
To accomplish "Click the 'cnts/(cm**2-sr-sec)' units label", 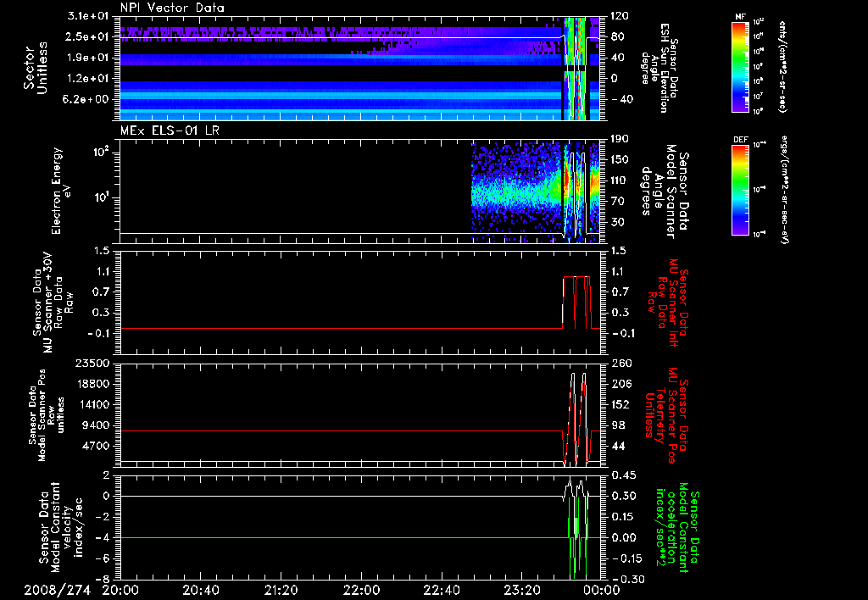I will 782,67.
